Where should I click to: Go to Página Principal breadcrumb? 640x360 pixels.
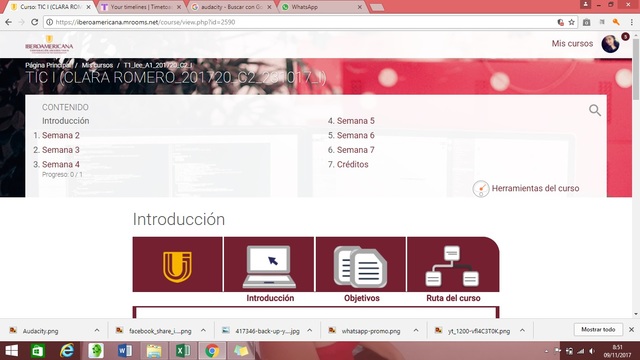48,65
